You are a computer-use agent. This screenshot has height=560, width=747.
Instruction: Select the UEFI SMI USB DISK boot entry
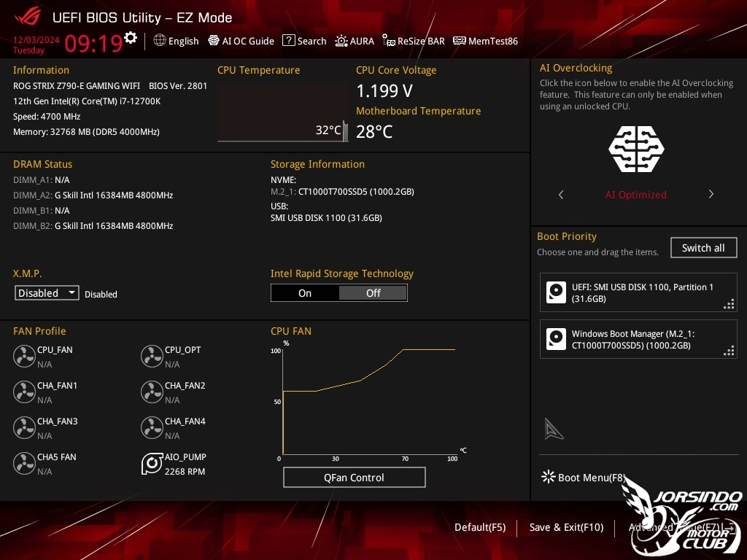pyautogui.click(x=638, y=292)
